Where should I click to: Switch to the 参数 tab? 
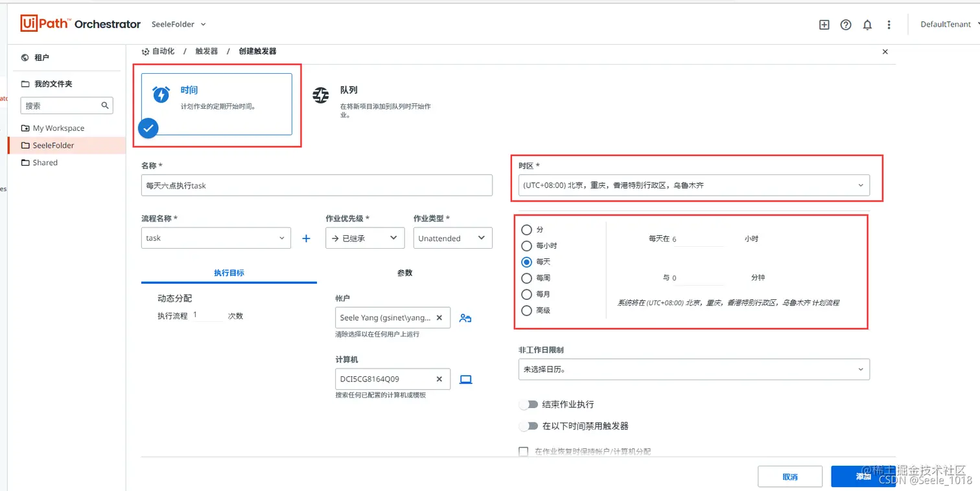click(x=404, y=273)
